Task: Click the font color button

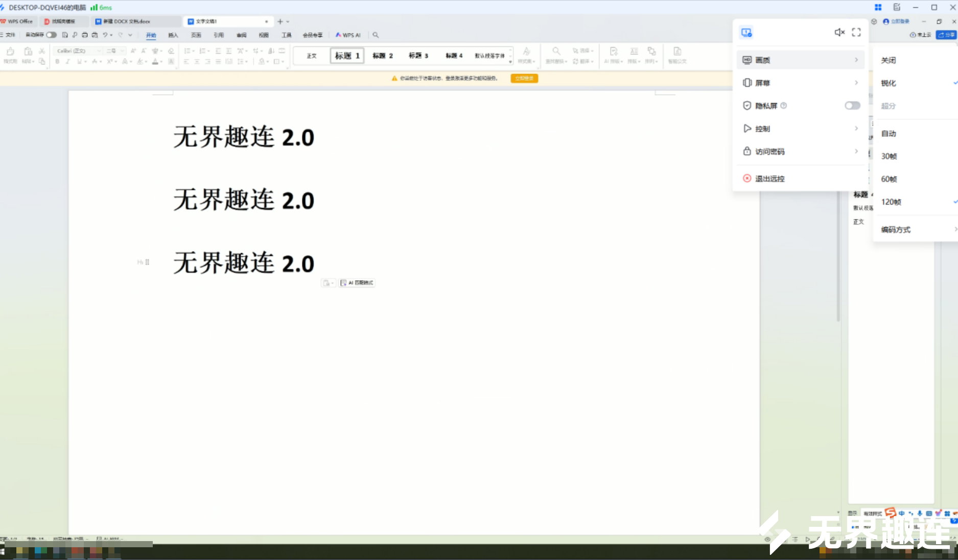Action: (155, 62)
